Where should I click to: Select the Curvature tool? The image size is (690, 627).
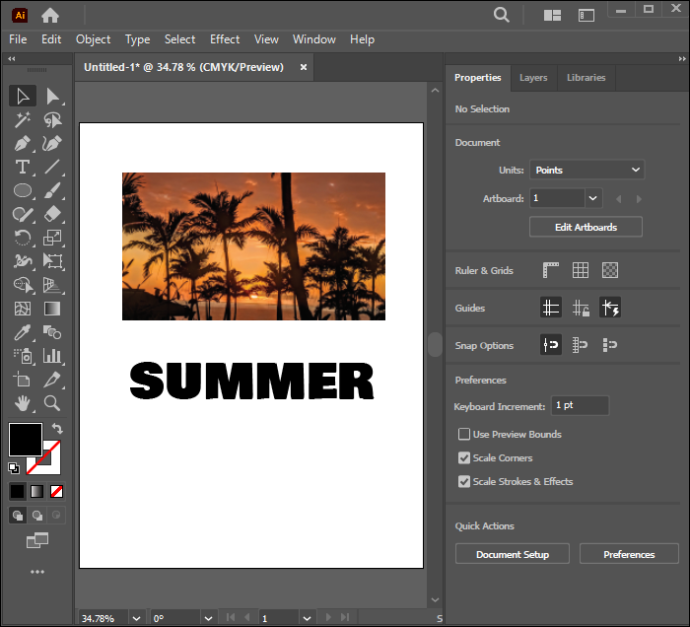pyautogui.click(x=52, y=143)
